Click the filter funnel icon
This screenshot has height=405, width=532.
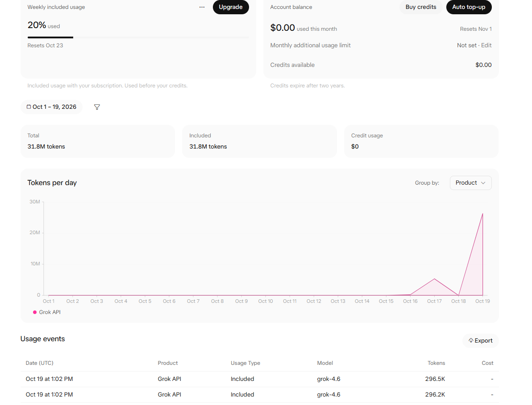(x=97, y=107)
